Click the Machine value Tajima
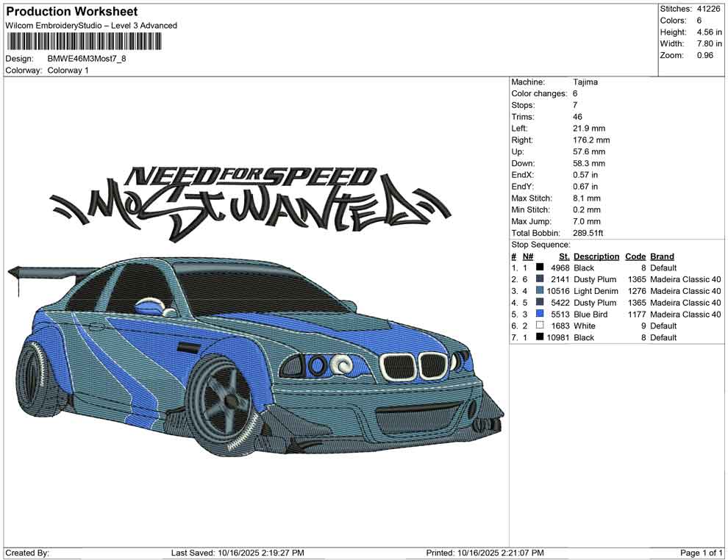Image resolution: width=728 pixels, height=560 pixels. pyautogui.click(x=585, y=82)
